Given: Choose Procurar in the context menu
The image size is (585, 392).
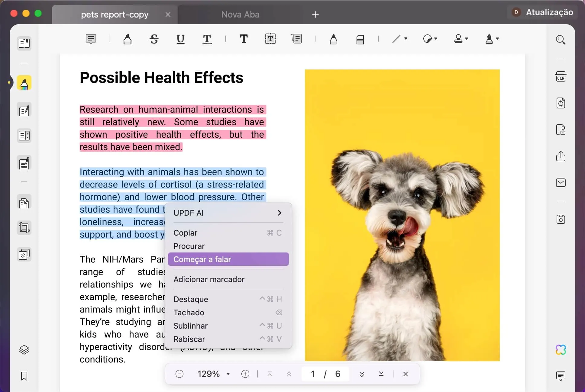Looking at the screenshot, I should [228, 246].
